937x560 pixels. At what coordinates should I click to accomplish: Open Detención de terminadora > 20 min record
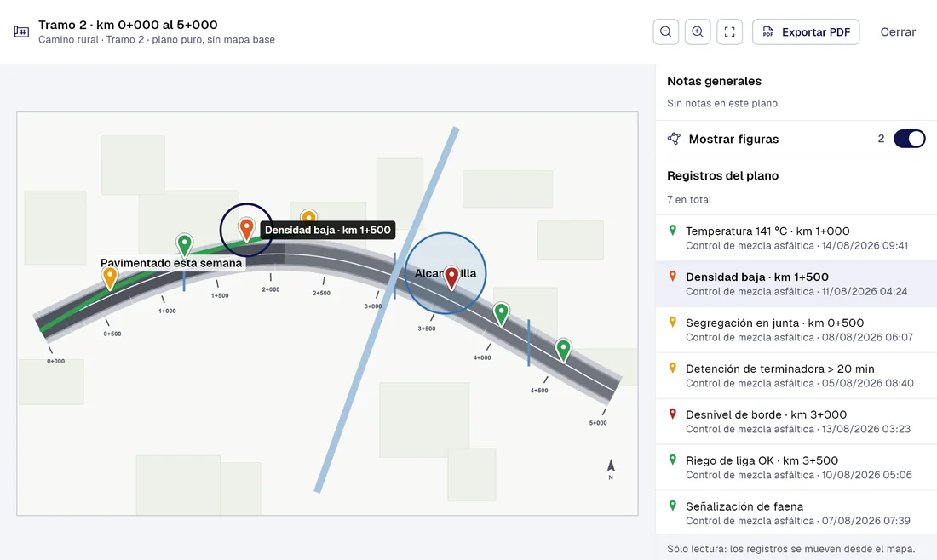[796, 375]
